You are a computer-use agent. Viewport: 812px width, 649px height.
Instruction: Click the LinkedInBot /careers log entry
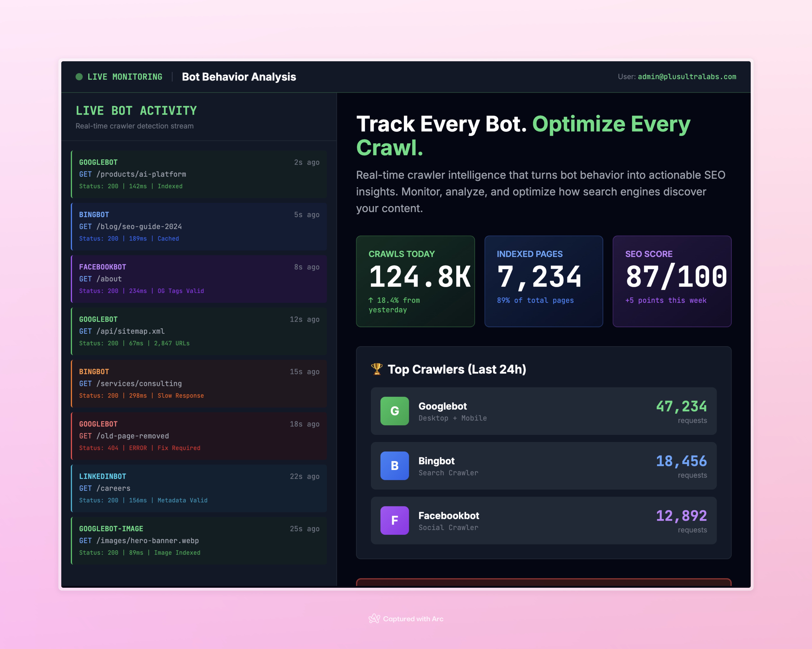point(199,488)
